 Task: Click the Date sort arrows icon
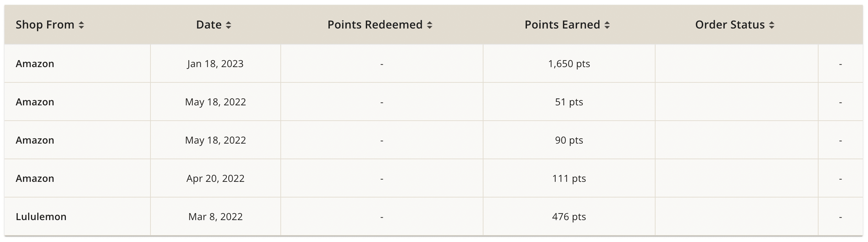pos(228,25)
